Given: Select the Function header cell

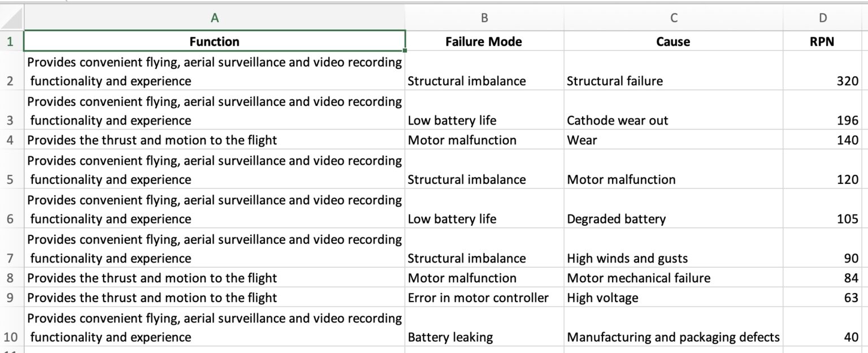Looking at the screenshot, I should 215,41.
